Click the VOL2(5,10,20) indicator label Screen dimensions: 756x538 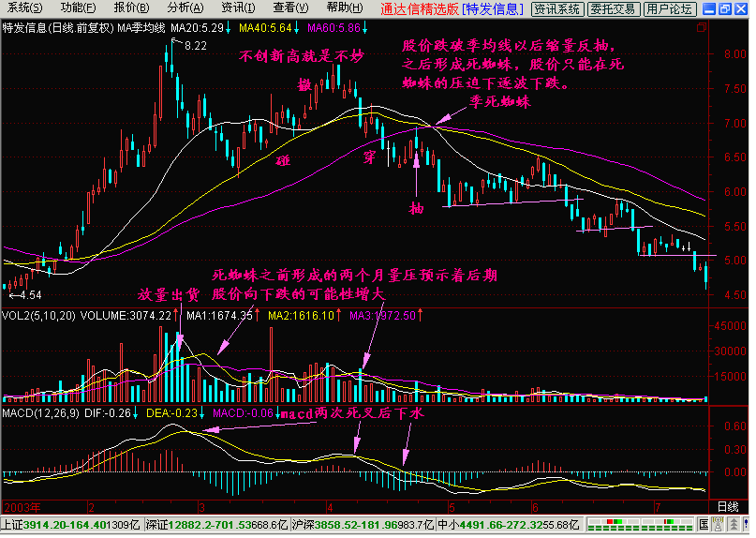(x=34, y=317)
